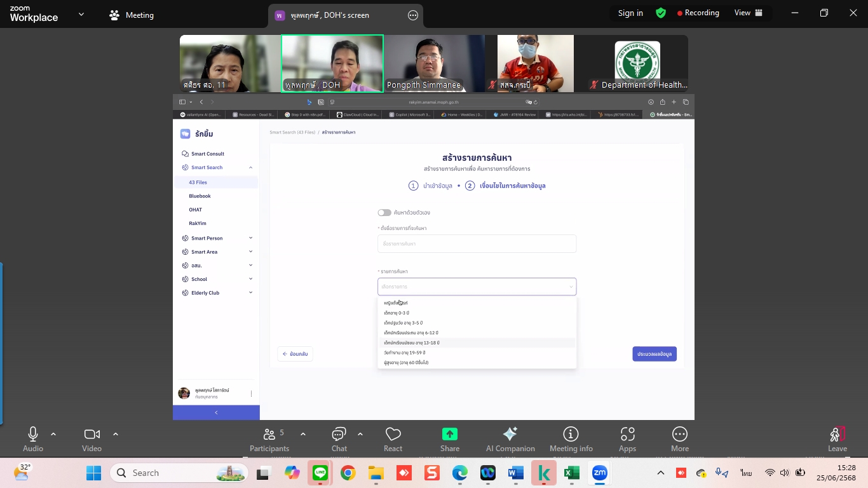Choose หญิงตั้งครรภ์ from the list
Screen dimensions: 868x488
pos(477,303)
